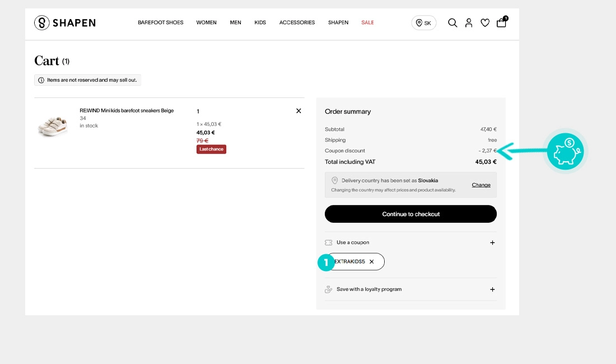
Task: Click the teal piggy bank icon
Action: pos(566,151)
